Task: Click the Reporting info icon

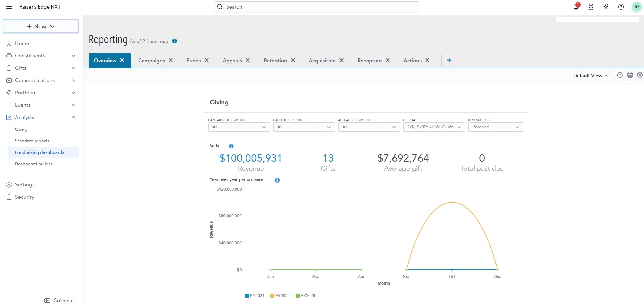Action: coord(175,41)
